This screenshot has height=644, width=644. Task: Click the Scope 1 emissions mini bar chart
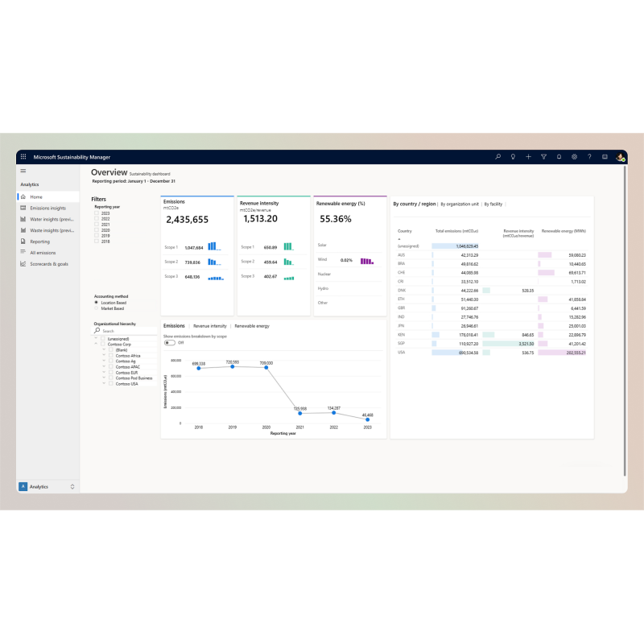[214, 246]
